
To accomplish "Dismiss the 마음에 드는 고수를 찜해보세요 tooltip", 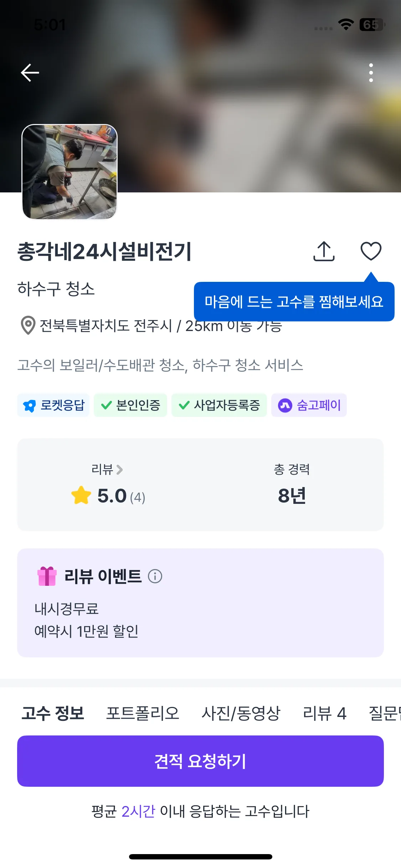I will 294,301.
